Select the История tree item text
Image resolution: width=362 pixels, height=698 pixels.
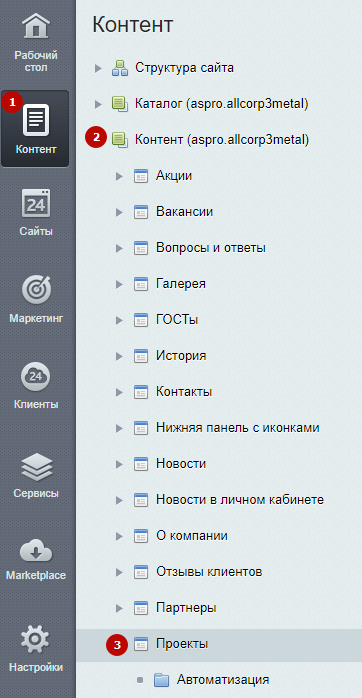181,356
